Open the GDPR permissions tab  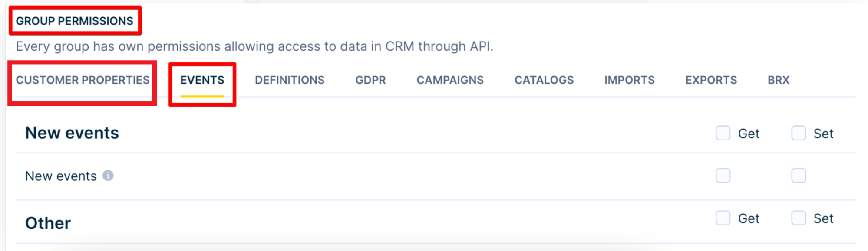tap(370, 80)
